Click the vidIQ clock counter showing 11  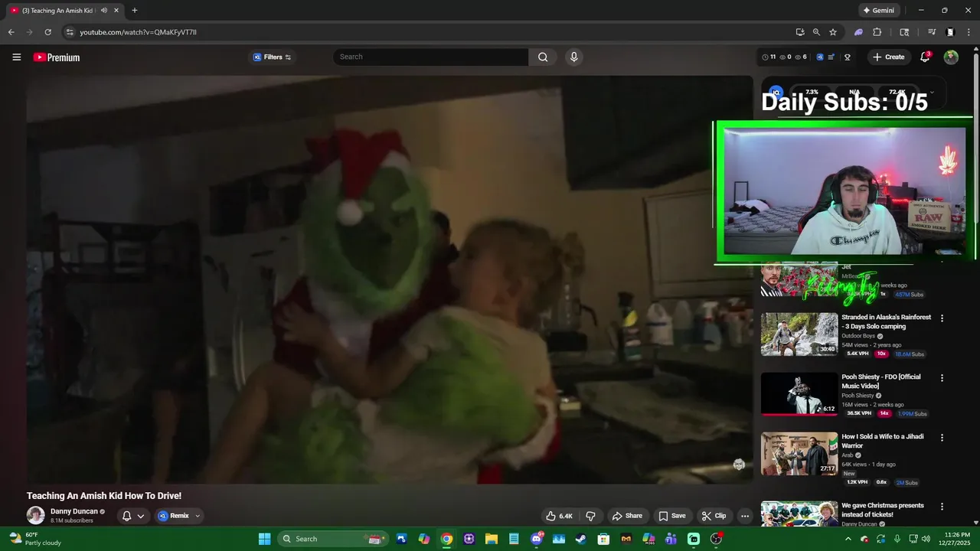pyautogui.click(x=769, y=57)
